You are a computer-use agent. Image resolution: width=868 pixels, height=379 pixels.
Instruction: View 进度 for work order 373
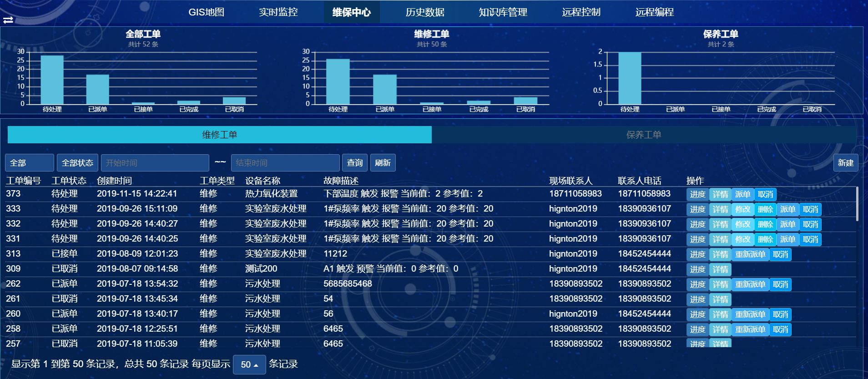point(697,194)
